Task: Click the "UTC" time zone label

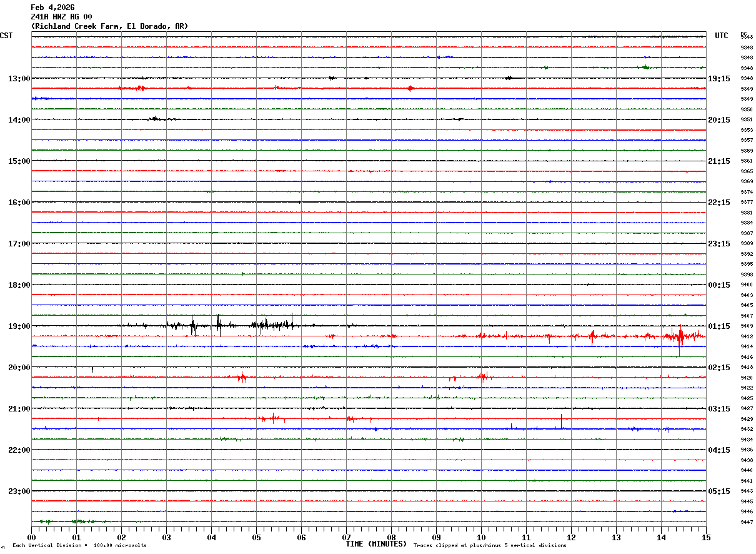Action: (722, 36)
